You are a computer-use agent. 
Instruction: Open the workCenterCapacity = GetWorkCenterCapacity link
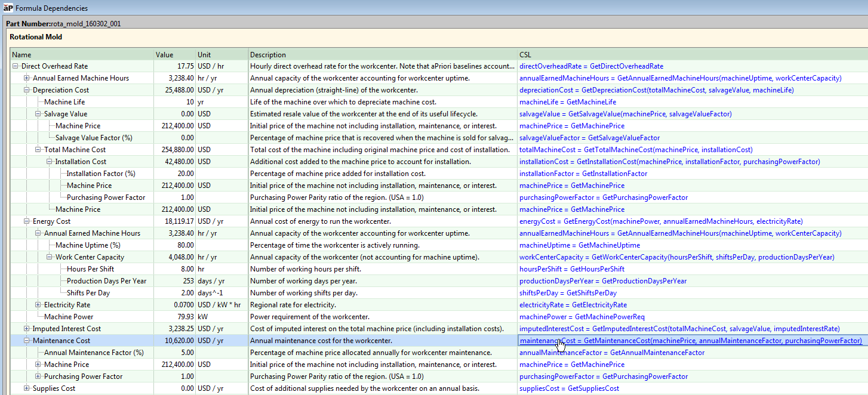pyautogui.click(x=677, y=257)
